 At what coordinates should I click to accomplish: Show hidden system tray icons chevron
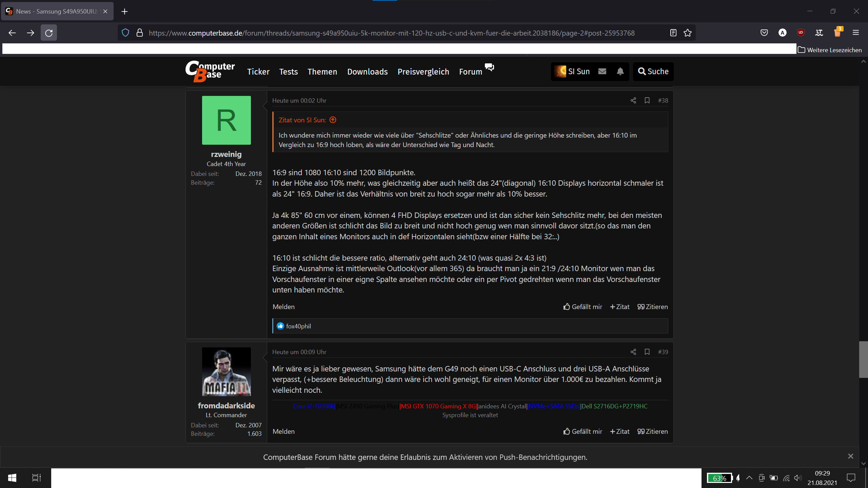(749, 478)
